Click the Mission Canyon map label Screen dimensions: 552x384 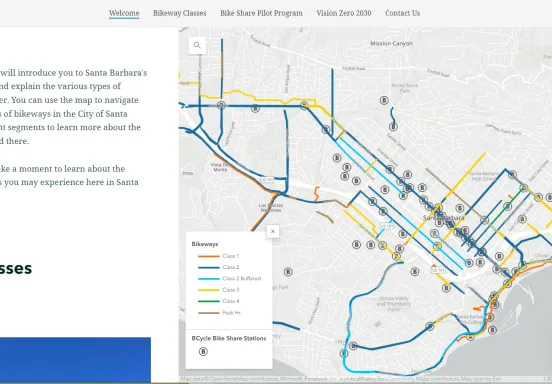391,43
